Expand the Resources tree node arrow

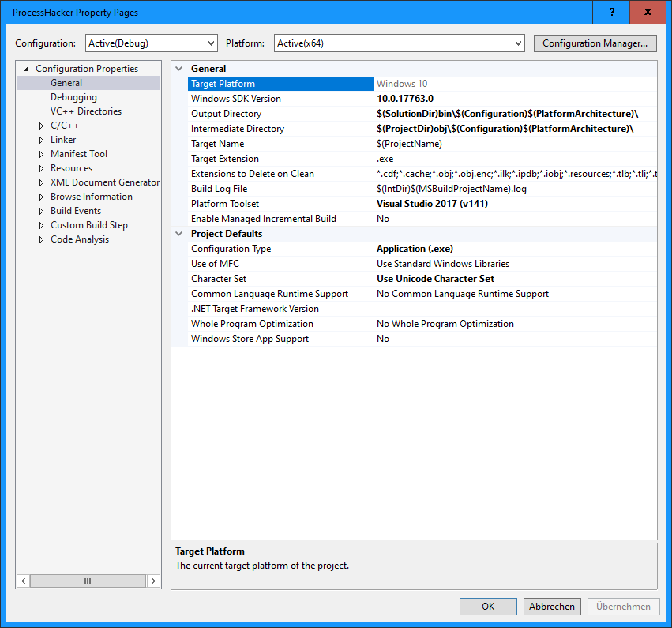[x=41, y=168]
